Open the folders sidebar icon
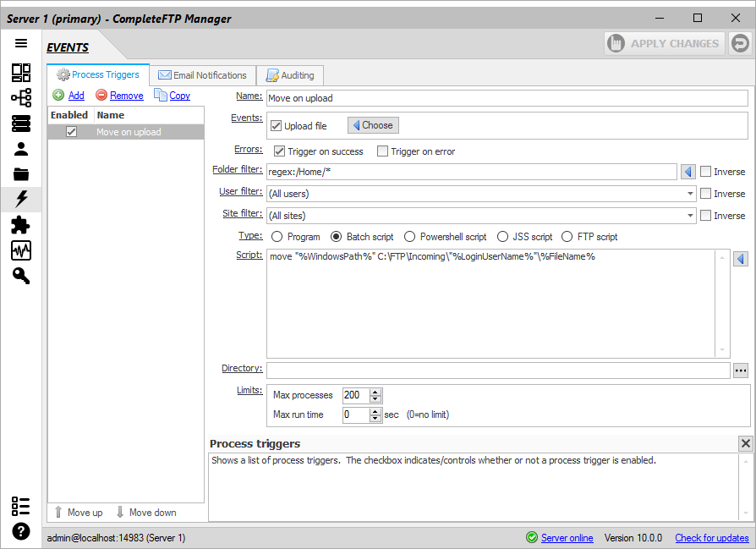This screenshot has height=549, width=756. click(x=21, y=174)
